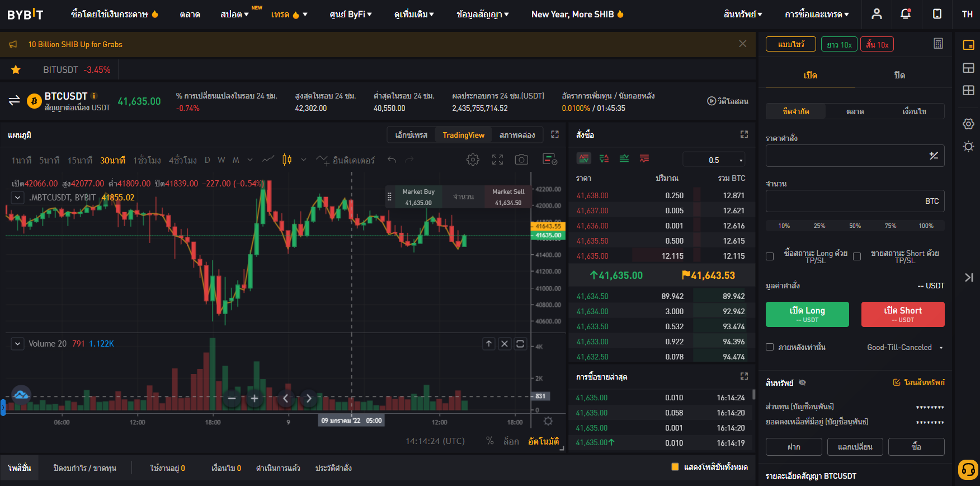Open the user account profile icon
The width and height of the screenshot is (980, 486).
tap(877, 14)
